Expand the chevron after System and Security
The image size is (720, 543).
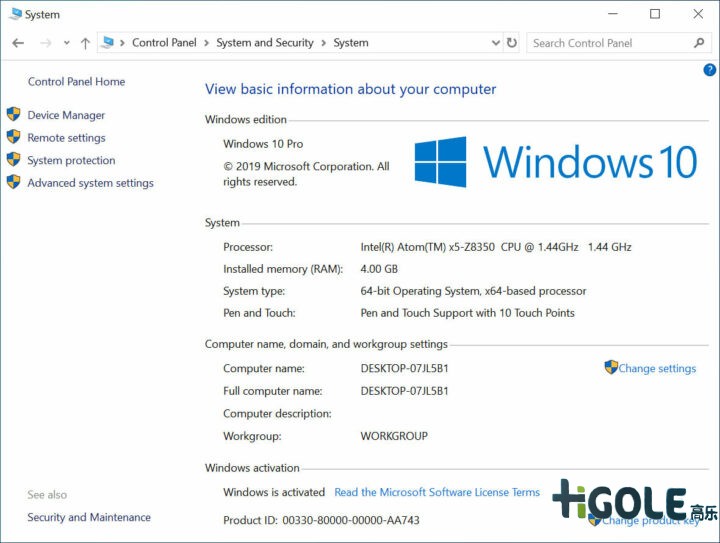coord(324,43)
